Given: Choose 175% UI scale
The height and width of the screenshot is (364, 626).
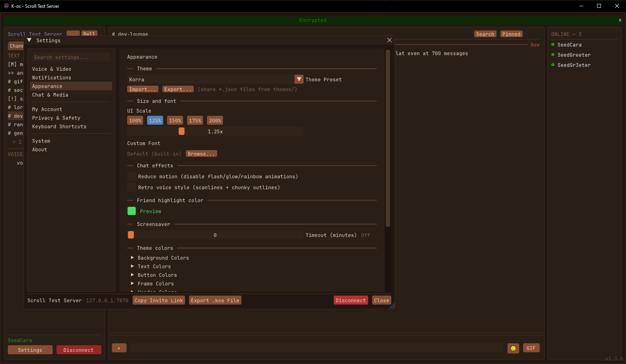Looking at the screenshot, I should [x=195, y=120].
